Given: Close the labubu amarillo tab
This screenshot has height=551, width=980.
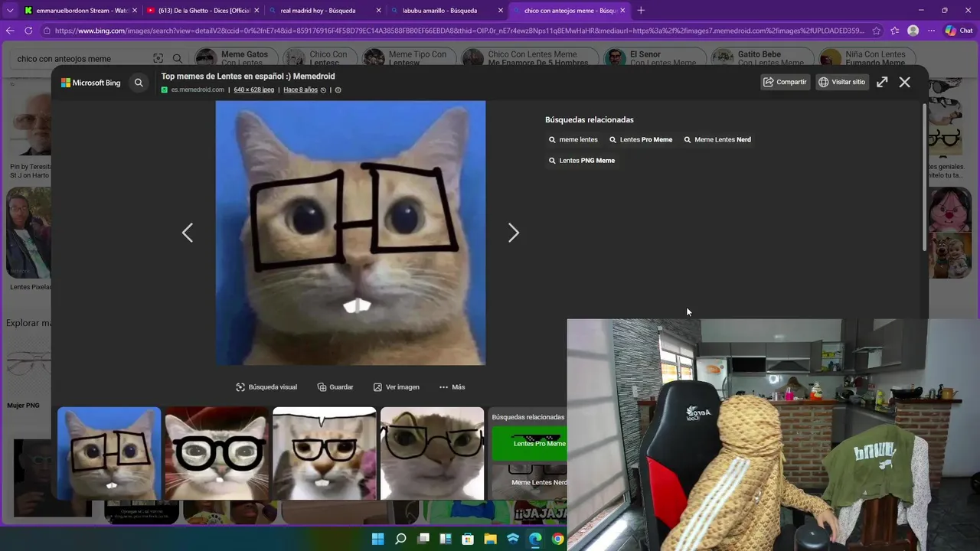Looking at the screenshot, I should pos(501,11).
